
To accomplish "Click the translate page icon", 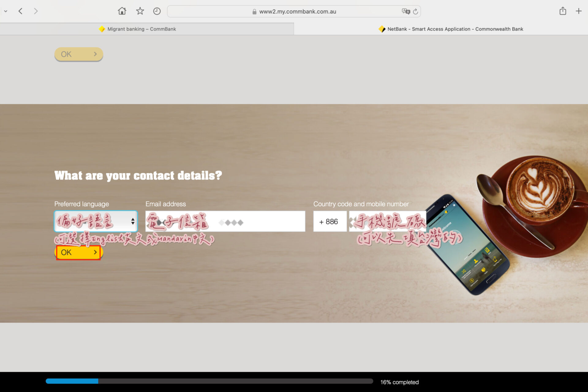I will [x=406, y=11].
